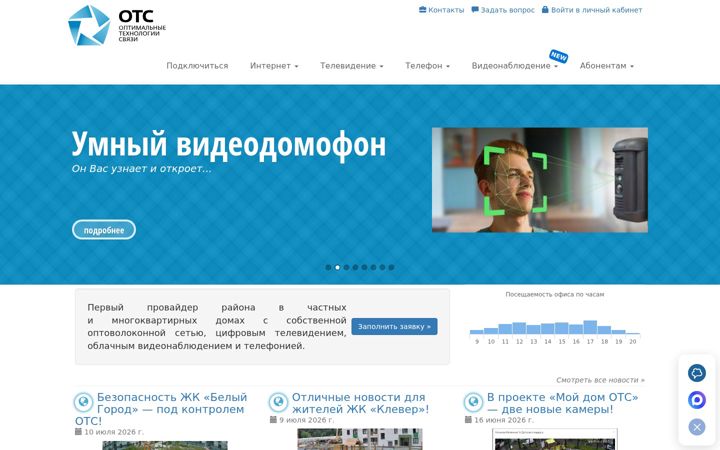This screenshot has height=450, width=720.
Task: Click the 10 июля 2026 г. date text
Action: pyautogui.click(x=114, y=432)
